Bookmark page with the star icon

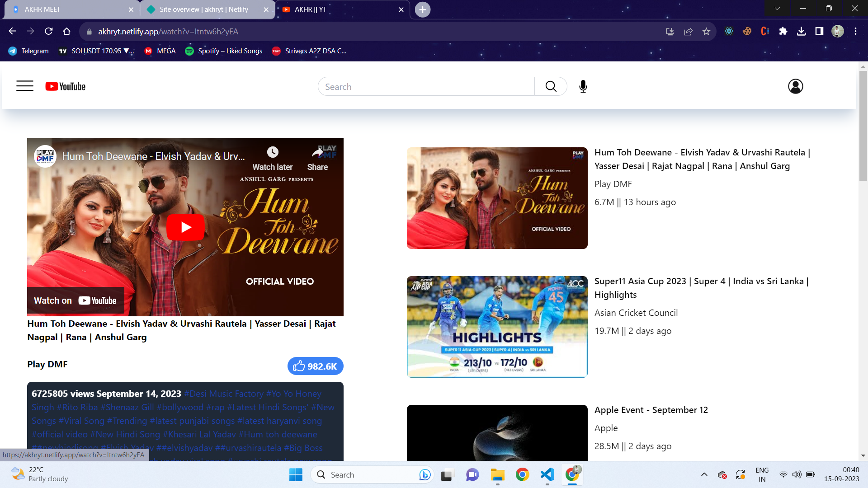click(706, 31)
